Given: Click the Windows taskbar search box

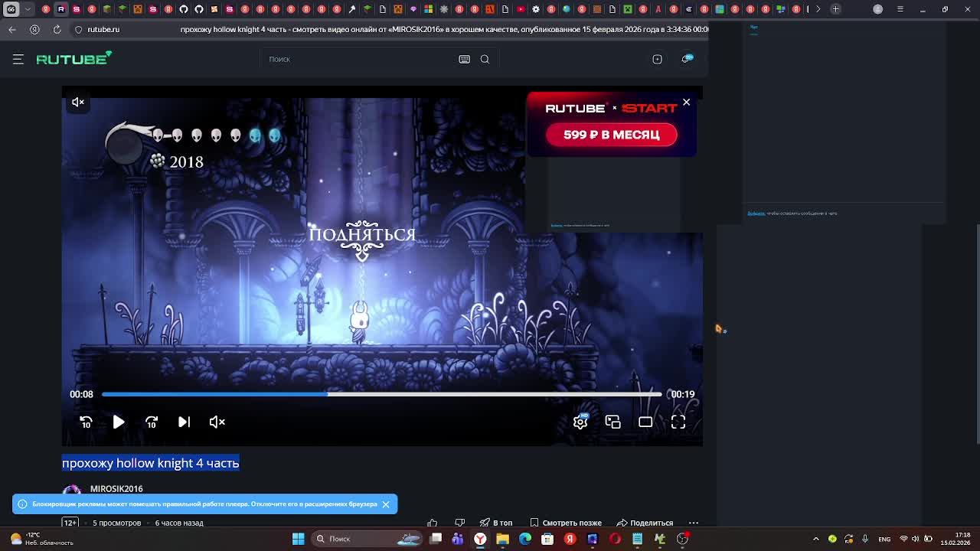Looking at the screenshot, I should [x=367, y=539].
